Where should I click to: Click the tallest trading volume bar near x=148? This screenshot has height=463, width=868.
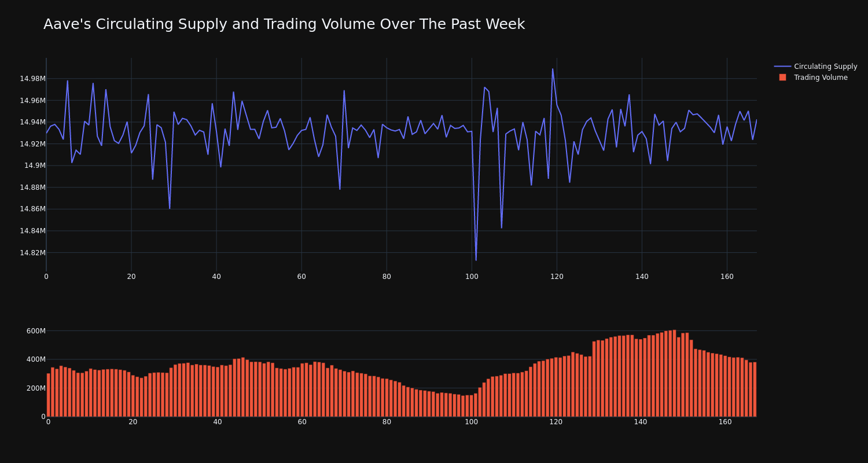pyautogui.click(x=674, y=373)
